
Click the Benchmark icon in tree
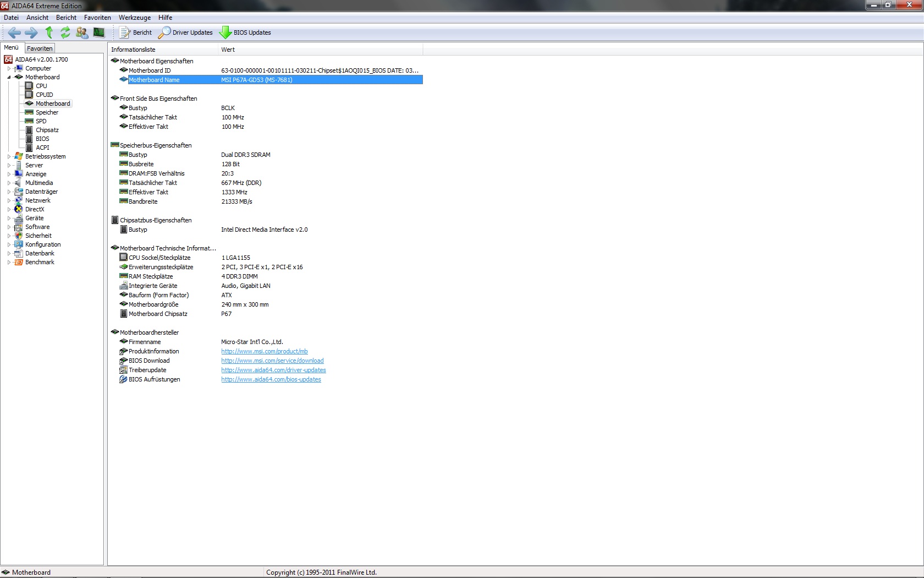tap(19, 262)
